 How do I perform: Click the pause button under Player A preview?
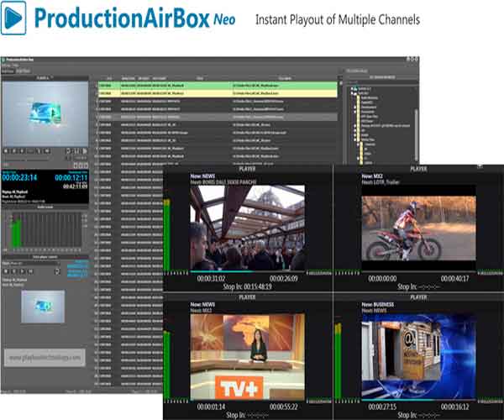pyautogui.click(x=76, y=150)
